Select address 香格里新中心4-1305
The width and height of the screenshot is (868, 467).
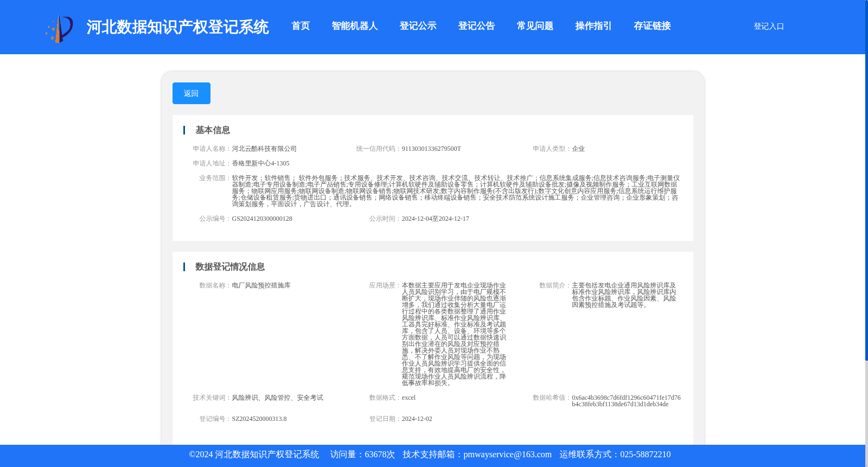click(260, 163)
